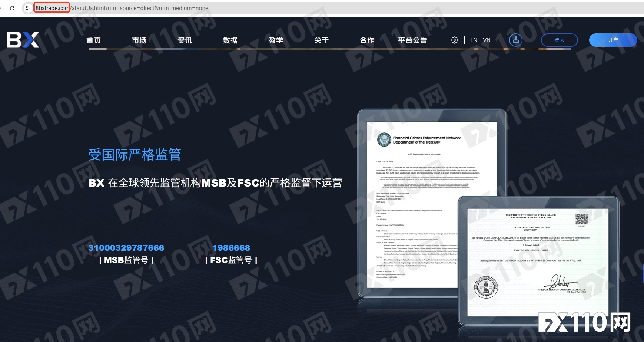Click the BX logo

tap(23, 40)
